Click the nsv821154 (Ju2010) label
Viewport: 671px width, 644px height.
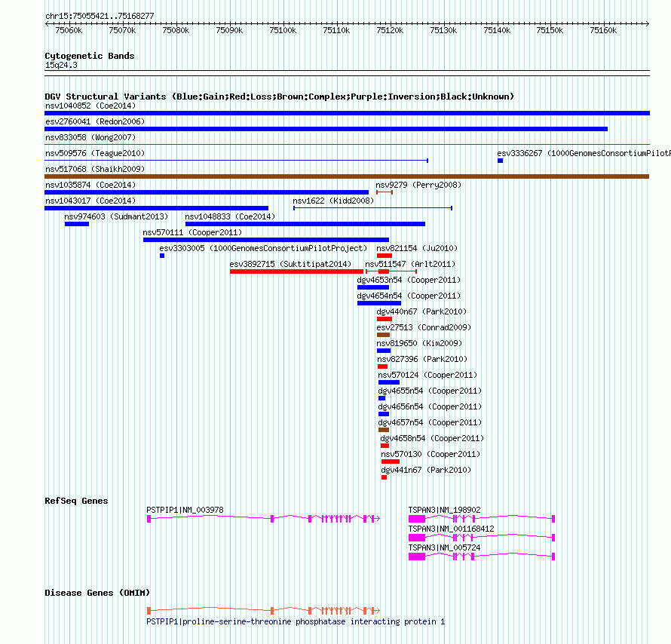coord(417,248)
